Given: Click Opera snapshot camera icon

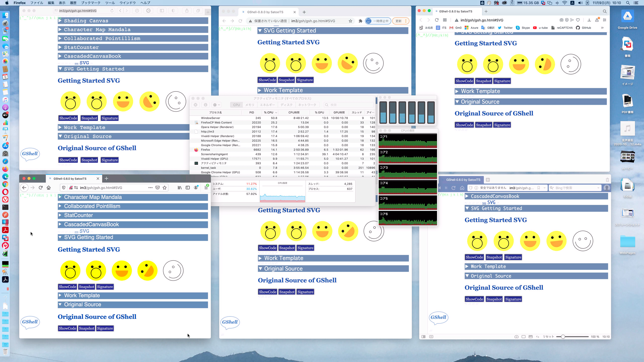Looking at the screenshot, I should [x=561, y=20].
